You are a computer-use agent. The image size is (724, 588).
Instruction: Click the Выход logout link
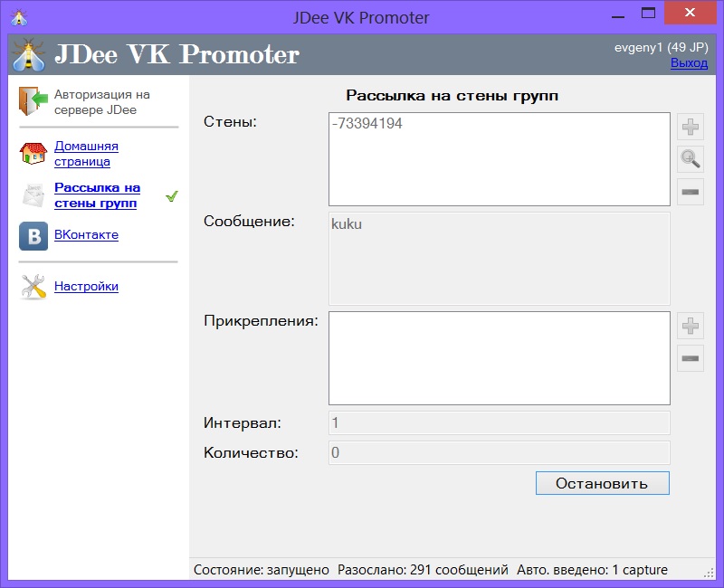click(x=689, y=62)
